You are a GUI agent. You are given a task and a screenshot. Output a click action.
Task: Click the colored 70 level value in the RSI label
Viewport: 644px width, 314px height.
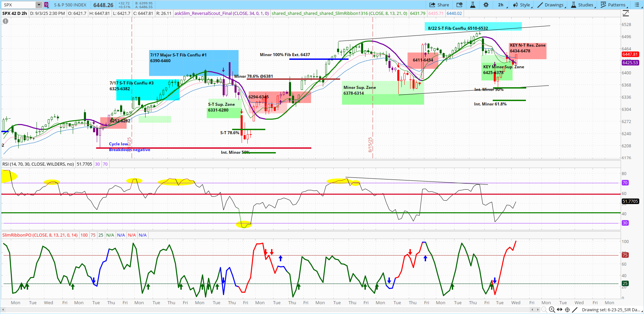(x=105, y=164)
